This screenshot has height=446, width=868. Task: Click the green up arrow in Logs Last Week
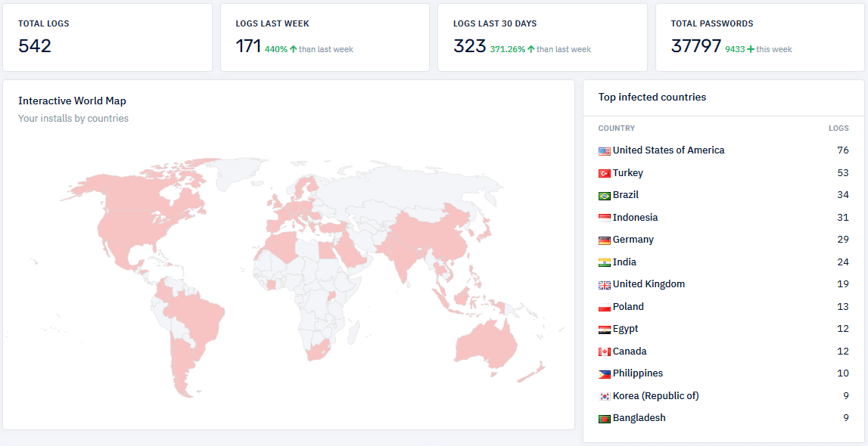pyautogui.click(x=293, y=49)
